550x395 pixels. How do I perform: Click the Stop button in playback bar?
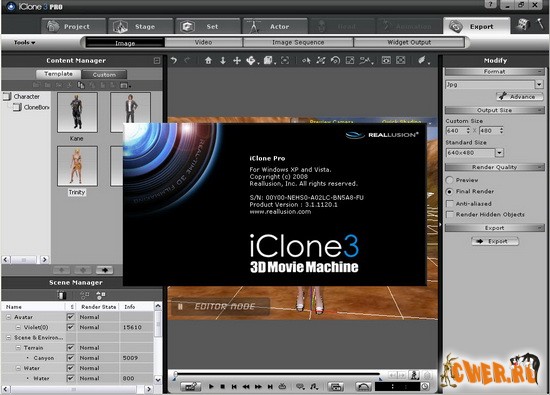click(222, 386)
